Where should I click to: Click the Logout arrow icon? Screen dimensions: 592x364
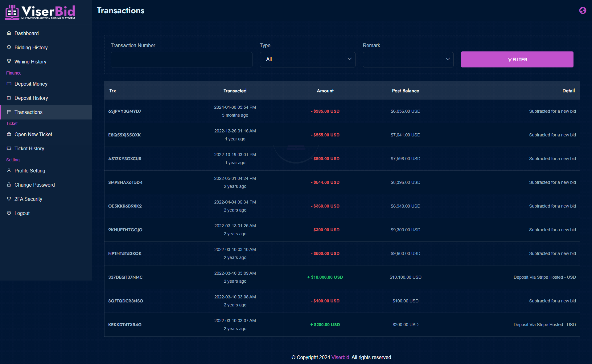[x=9, y=213]
